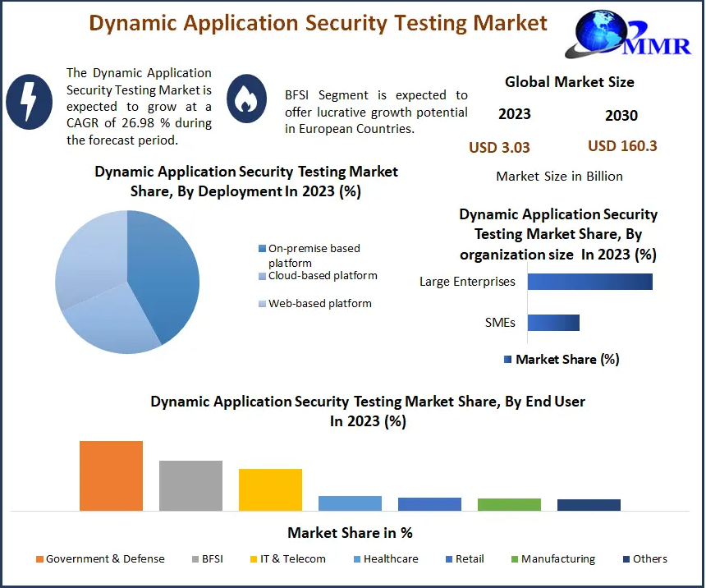The height and width of the screenshot is (588, 706).
Task: Click the USD 3.03 market size value
Action: tap(499, 148)
